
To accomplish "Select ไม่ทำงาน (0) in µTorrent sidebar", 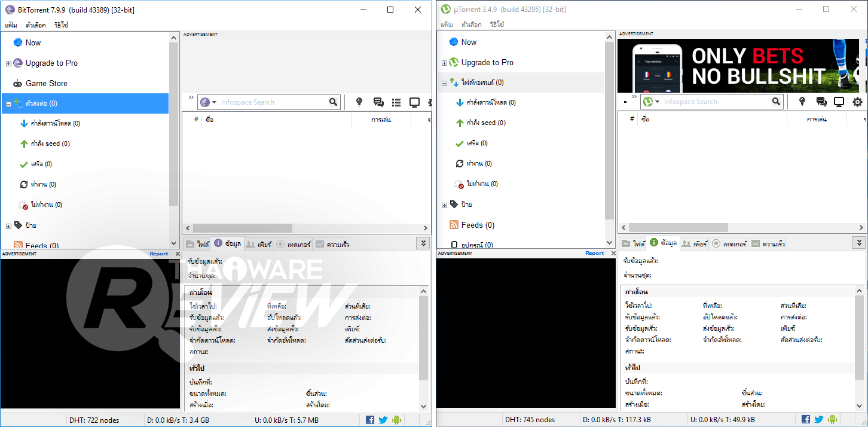I will (482, 184).
